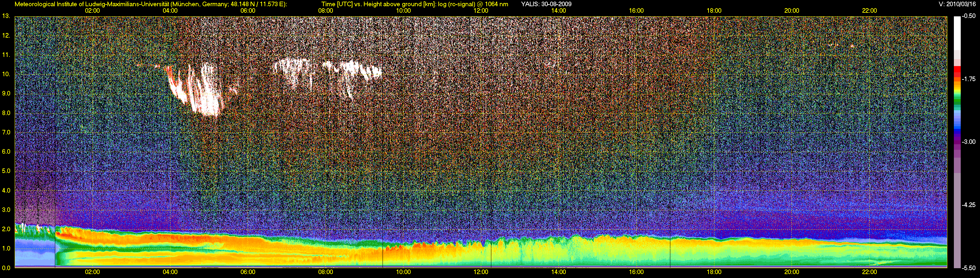Viewport: 980px width, 278px height.
Task: Click the -1.75 colorbar scale value
Action: (969, 79)
